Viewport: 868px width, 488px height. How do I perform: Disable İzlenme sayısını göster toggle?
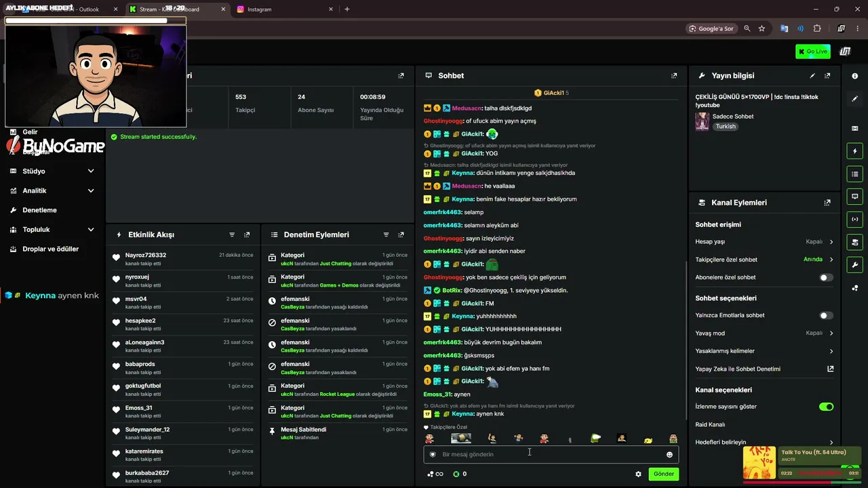[826, 407]
